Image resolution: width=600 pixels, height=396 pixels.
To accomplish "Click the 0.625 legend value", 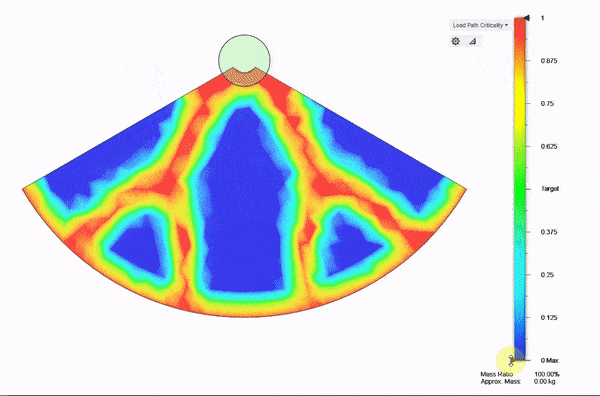I will click(549, 146).
